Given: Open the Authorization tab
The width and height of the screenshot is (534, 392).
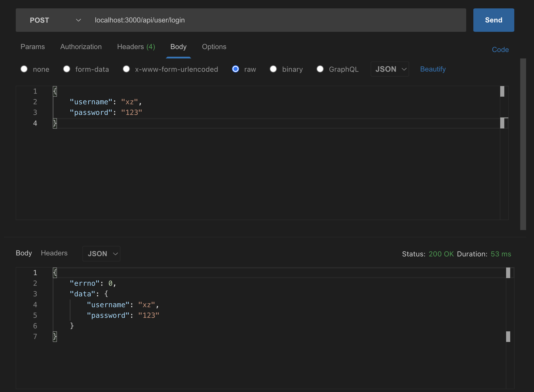Looking at the screenshot, I should 81,47.
